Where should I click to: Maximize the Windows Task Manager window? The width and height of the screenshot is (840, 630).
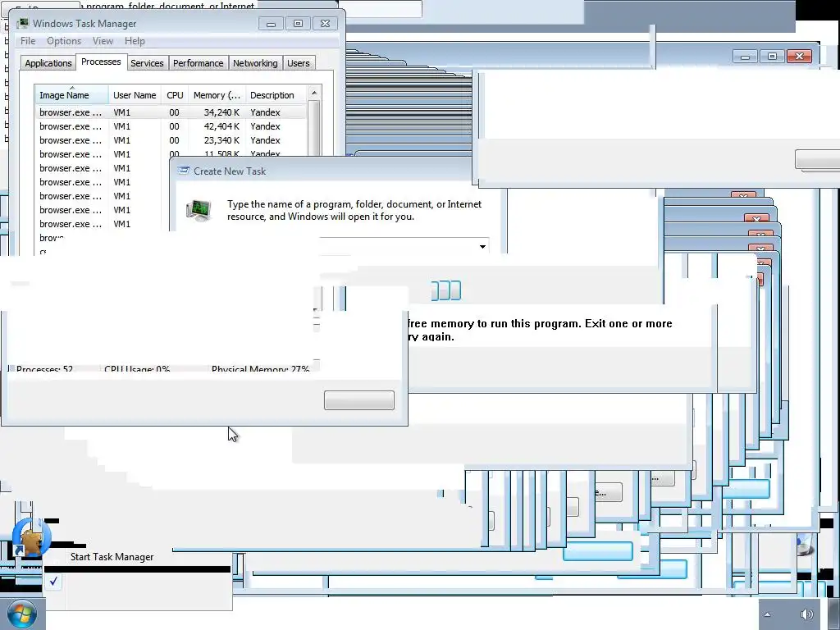point(298,24)
